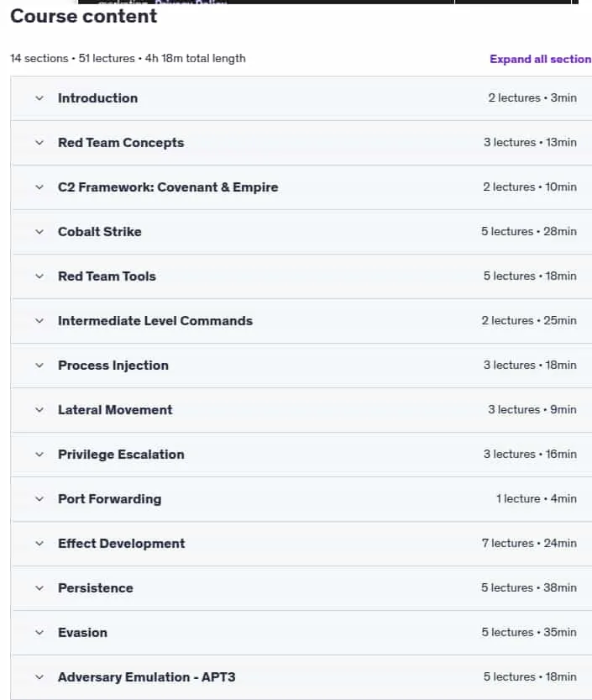The image size is (592, 700).
Task: Click Persistence '5 lectures • 38min' label
Action: (x=529, y=587)
